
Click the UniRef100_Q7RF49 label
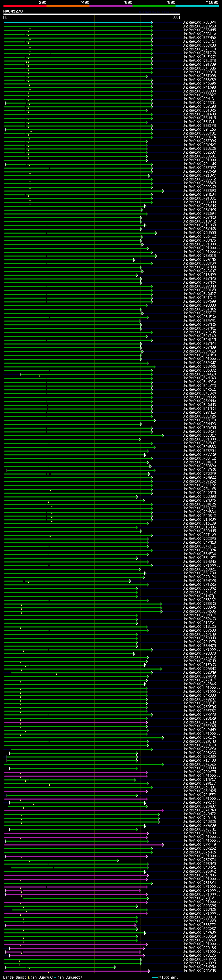pyautogui.click(x=199, y=844)
